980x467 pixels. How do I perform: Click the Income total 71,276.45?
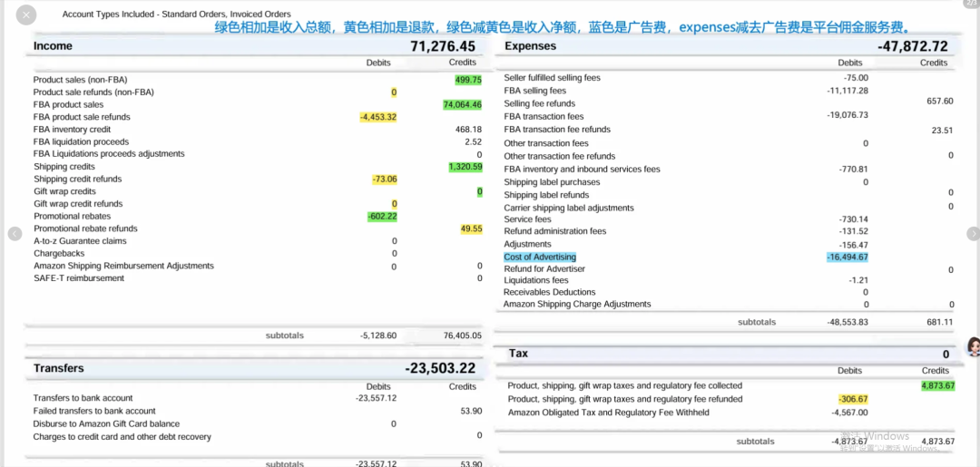pos(442,46)
